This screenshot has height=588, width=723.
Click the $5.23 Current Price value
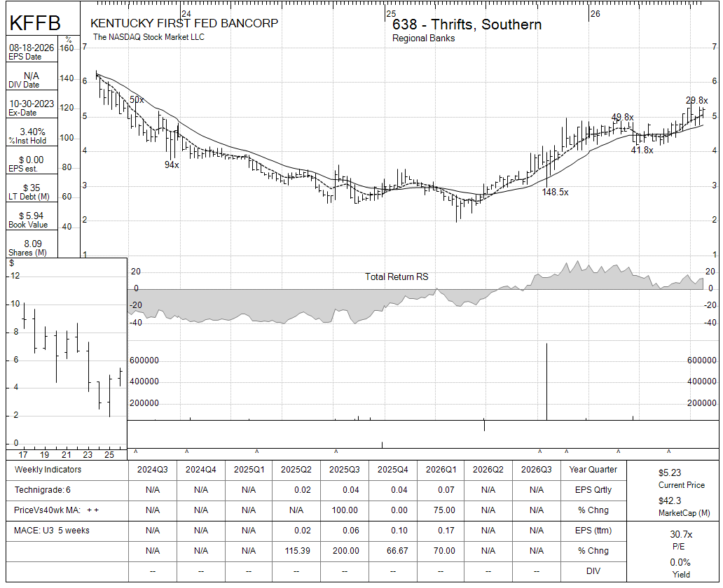coord(670,472)
